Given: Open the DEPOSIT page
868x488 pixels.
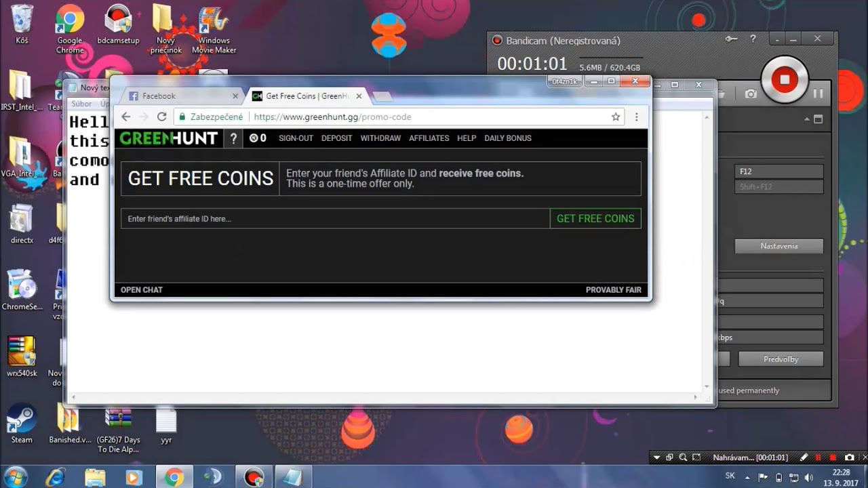Looking at the screenshot, I should click(x=336, y=138).
